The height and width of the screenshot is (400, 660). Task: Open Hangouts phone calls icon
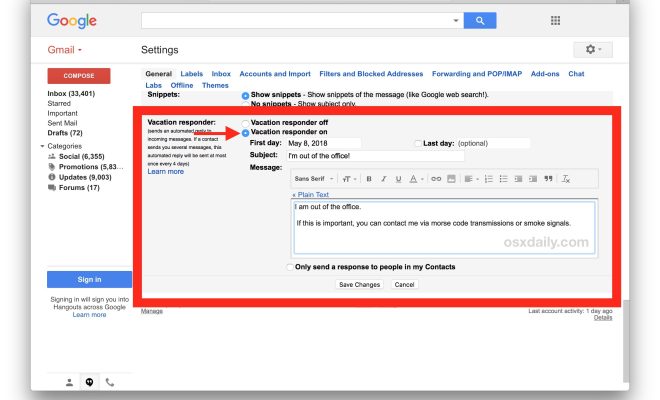click(109, 382)
